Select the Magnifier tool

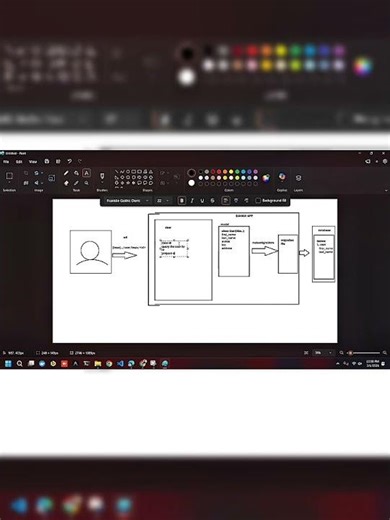[86, 183]
